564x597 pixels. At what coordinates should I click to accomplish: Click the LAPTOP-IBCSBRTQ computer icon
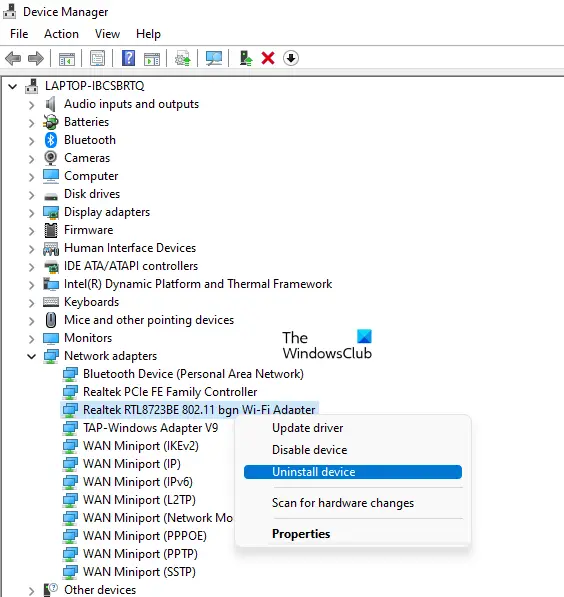tap(32, 86)
